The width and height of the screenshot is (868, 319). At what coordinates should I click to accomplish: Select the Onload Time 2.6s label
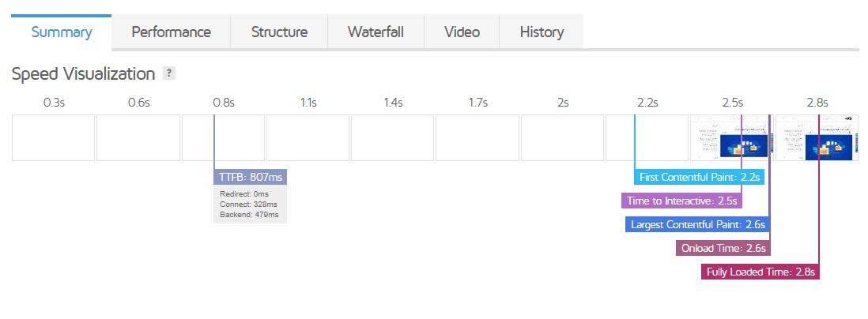(x=723, y=248)
